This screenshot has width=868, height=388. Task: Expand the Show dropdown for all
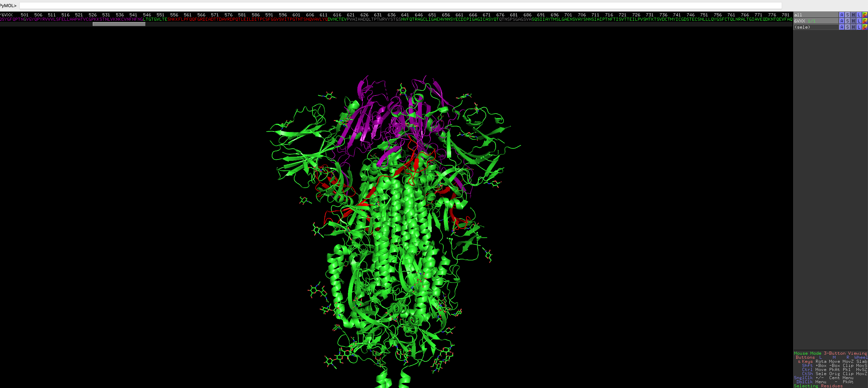pos(847,15)
